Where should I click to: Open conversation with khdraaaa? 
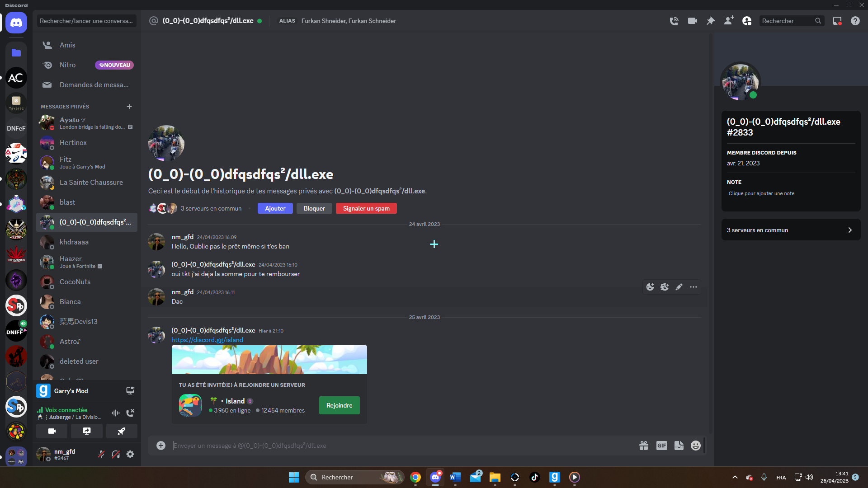coord(87,242)
